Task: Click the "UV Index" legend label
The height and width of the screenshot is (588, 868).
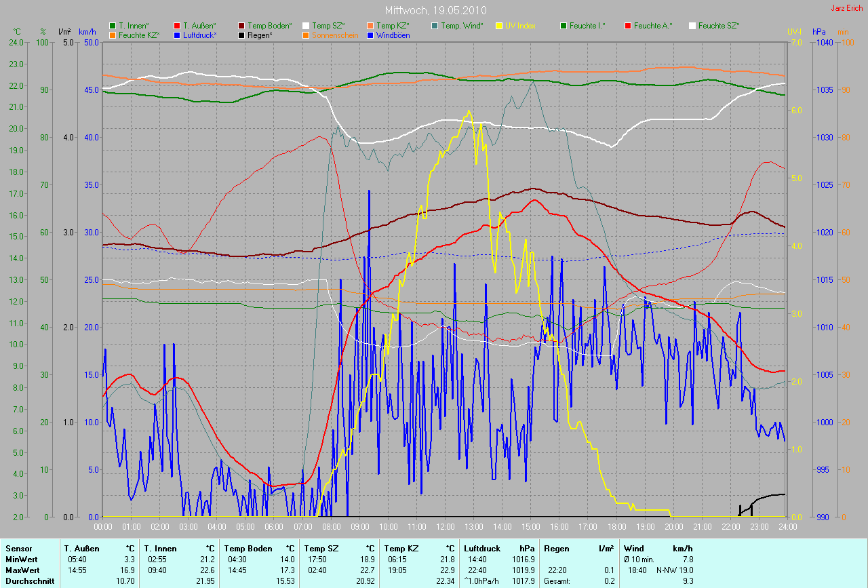Action: point(520,26)
